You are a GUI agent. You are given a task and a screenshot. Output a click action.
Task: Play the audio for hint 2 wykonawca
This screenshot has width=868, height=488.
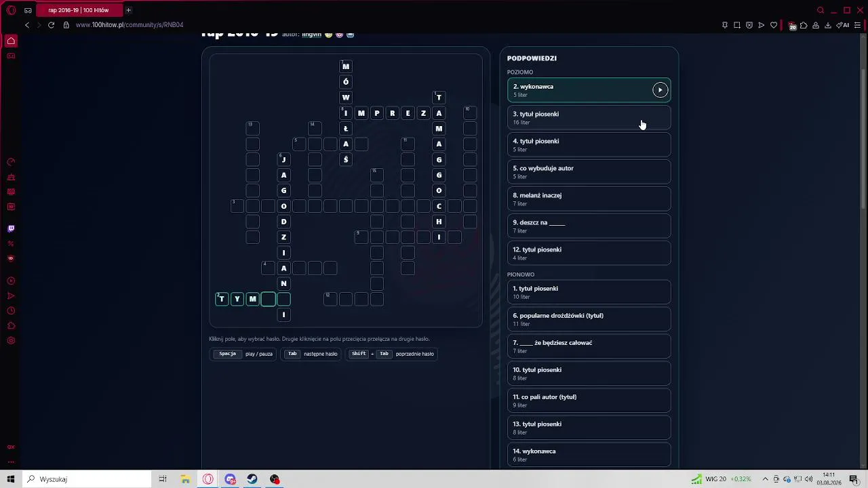[660, 90]
